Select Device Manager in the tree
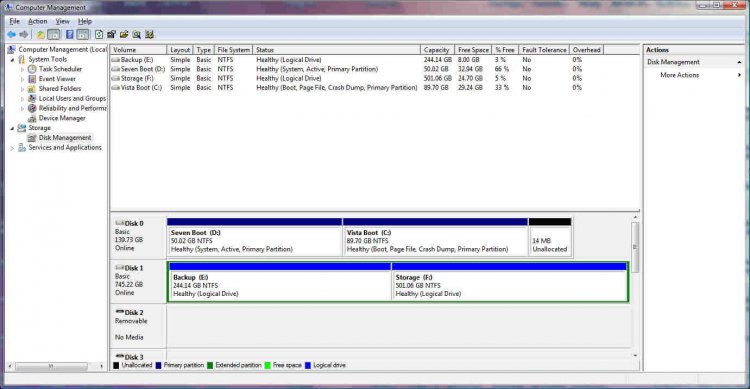 coord(62,118)
